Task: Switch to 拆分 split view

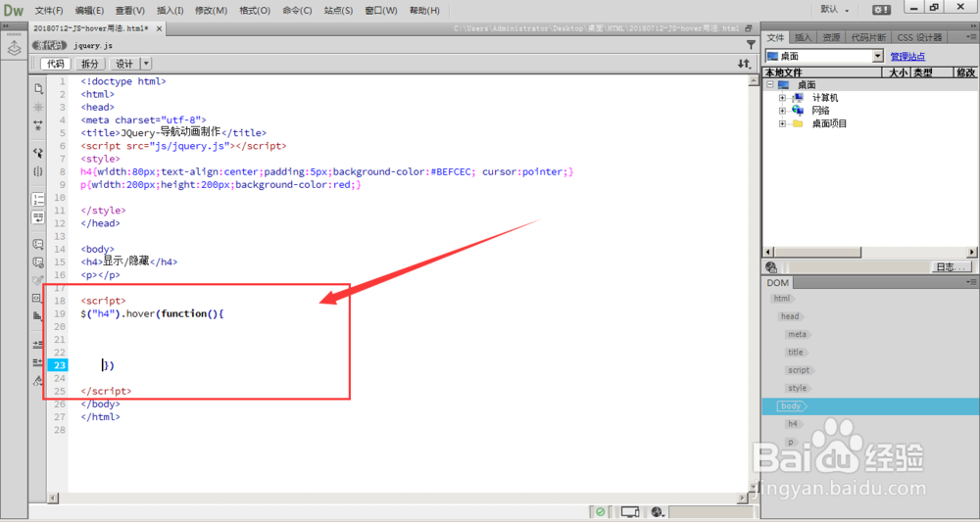Action: coord(90,64)
